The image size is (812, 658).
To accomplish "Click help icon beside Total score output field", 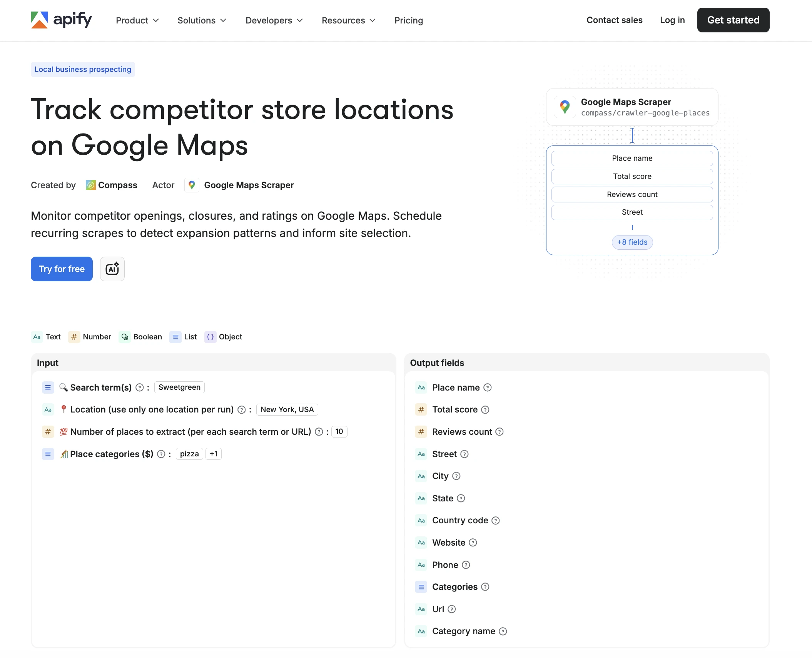I will [x=485, y=410].
